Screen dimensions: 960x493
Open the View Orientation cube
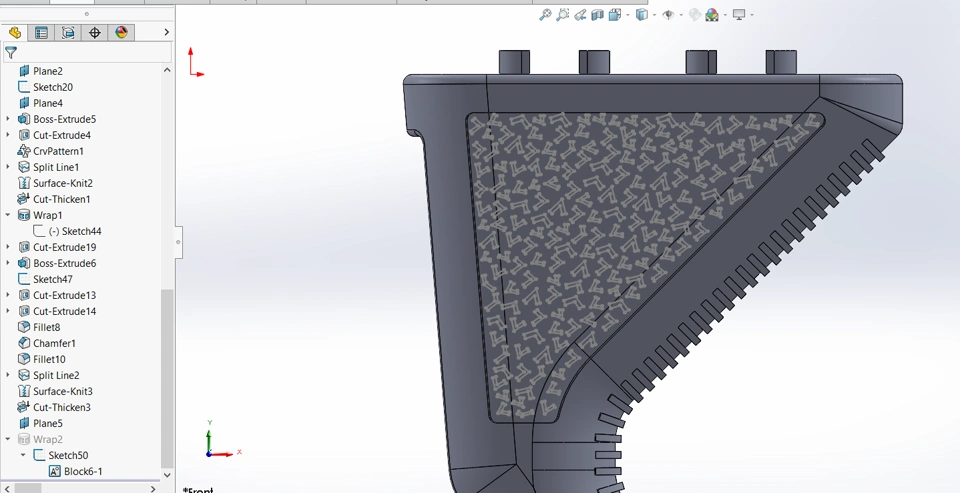[615, 15]
